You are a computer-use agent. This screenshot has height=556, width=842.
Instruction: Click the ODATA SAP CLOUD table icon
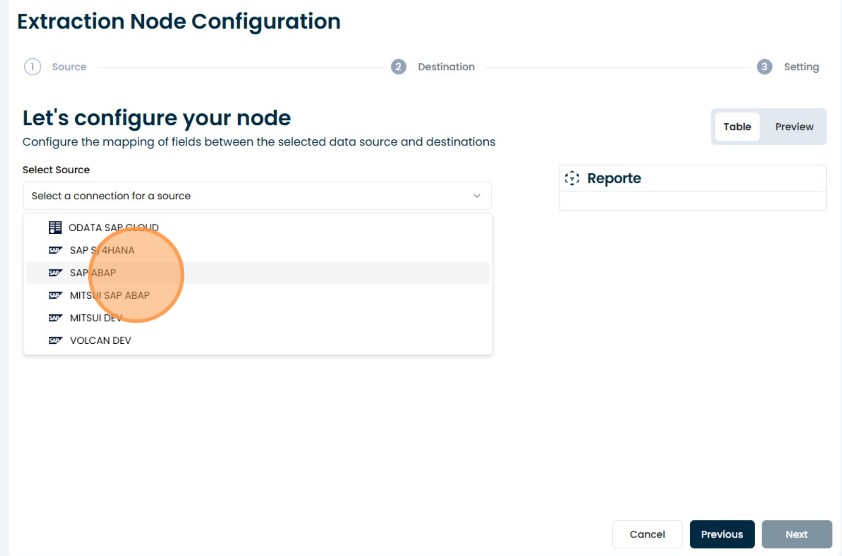point(55,228)
